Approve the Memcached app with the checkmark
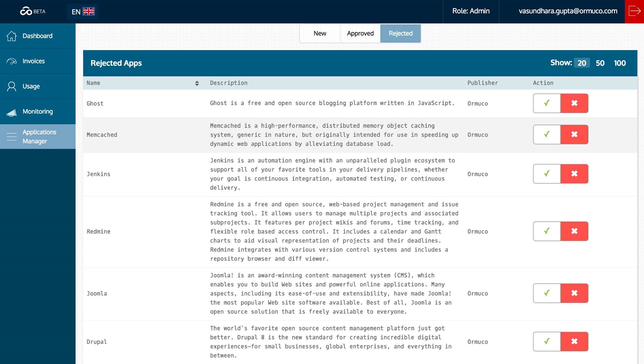The image size is (644, 364). (547, 134)
